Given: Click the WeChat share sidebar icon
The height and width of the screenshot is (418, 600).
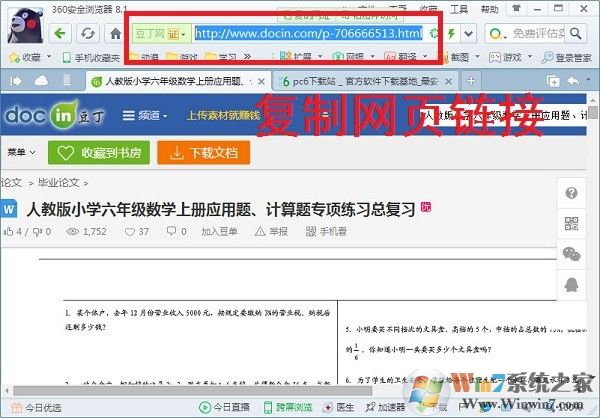Looking at the screenshot, I should (571, 254).
